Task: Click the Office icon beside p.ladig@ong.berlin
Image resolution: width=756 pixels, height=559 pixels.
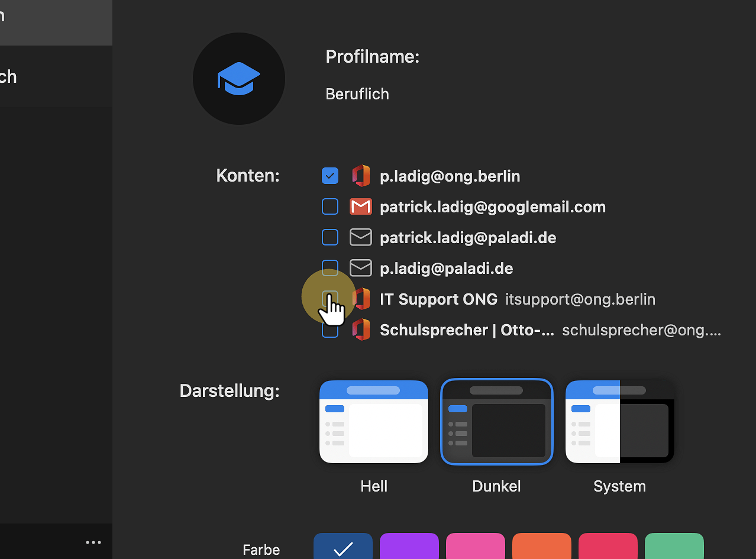Action: point(361,176)
